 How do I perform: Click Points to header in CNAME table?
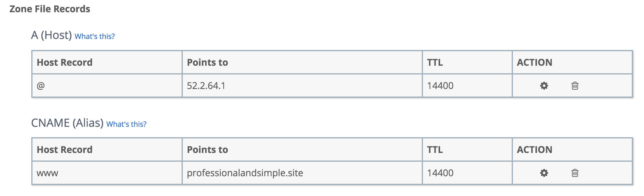[207, 150]
